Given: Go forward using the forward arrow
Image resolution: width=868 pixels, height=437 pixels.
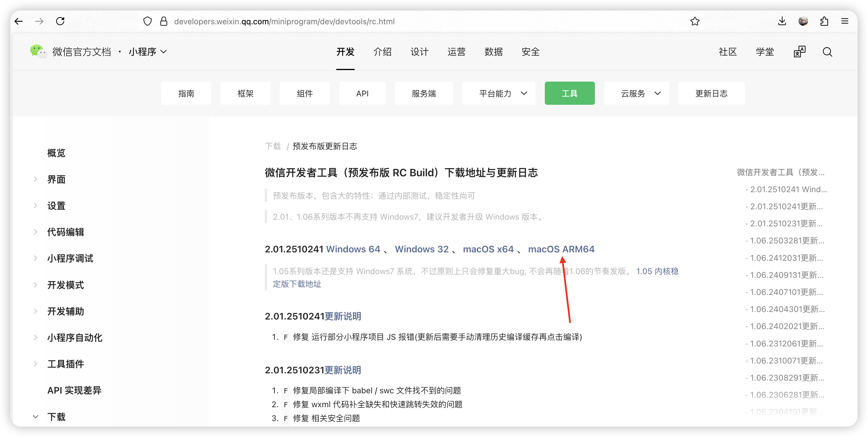Looking at the screenshot, I should pos(39,21).
